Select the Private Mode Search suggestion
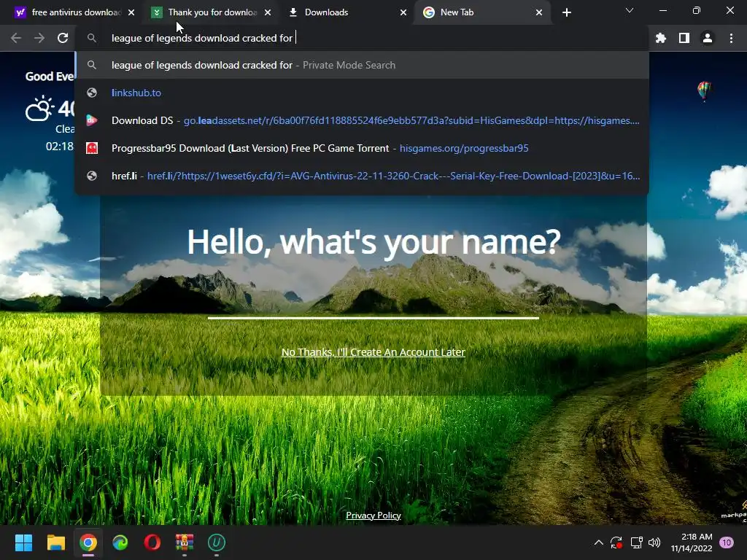 [x=362, y=65]
